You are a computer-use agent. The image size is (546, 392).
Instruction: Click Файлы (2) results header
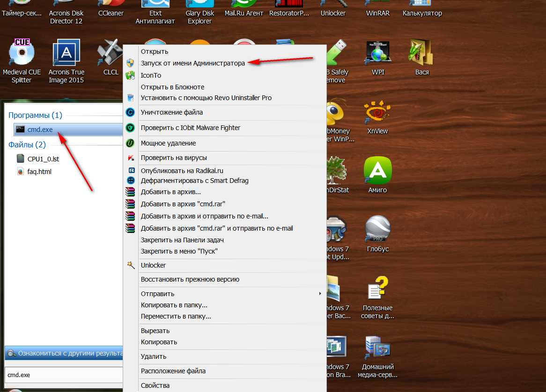click(27, 145)
